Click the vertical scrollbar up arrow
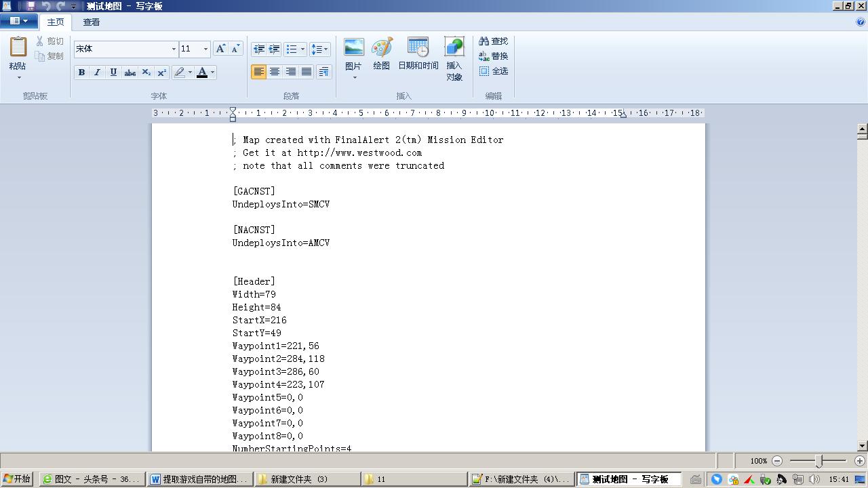 863,130
